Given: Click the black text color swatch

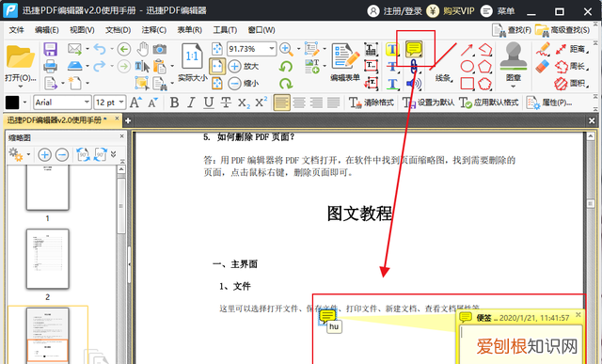Looking at the screenshot, I should (12, 103).
